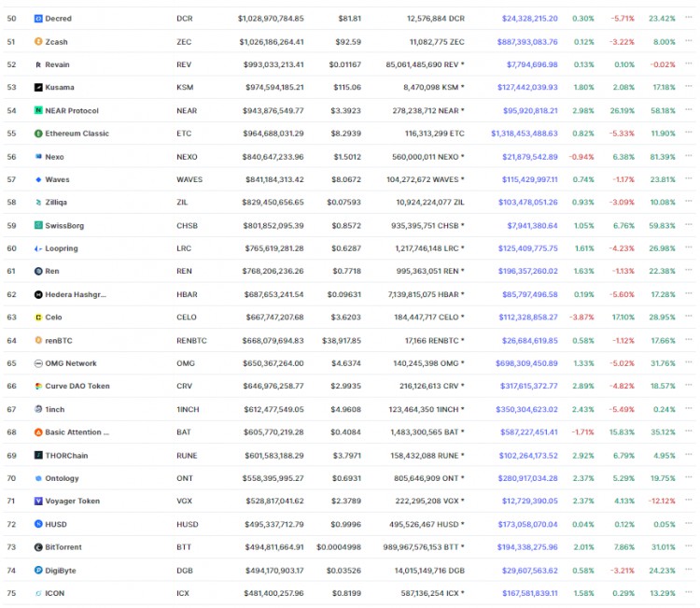Open the three-dot menu on HUSD row
This screenshot has height=608, width=700.
pos(689,523)
